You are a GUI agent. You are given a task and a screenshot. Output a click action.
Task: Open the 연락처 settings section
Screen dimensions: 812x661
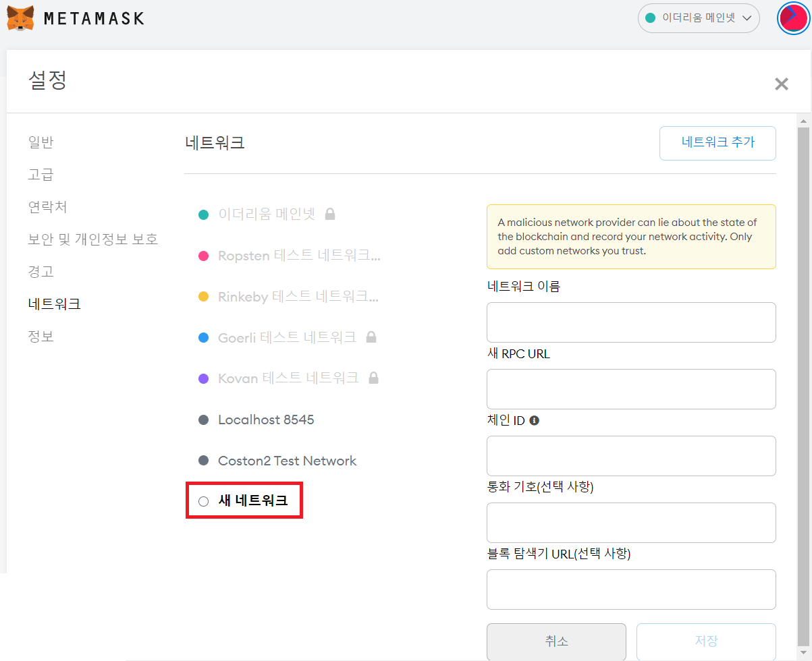click(x=47, y=207)
